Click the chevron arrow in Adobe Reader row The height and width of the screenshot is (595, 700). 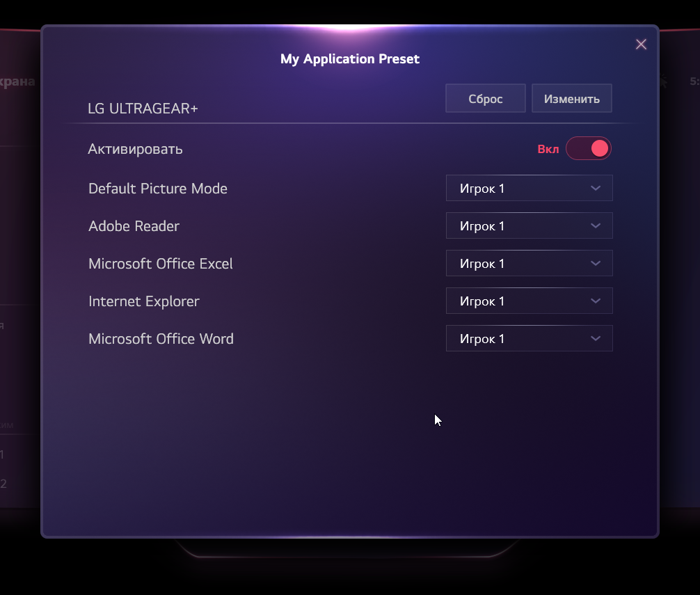(x=596, y=226)
